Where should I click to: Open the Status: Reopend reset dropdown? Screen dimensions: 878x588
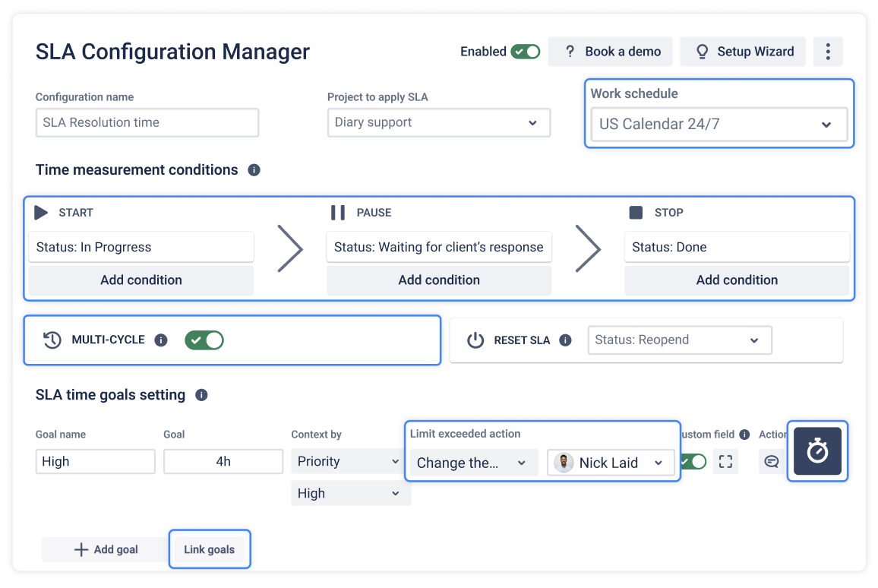point(680,340)
